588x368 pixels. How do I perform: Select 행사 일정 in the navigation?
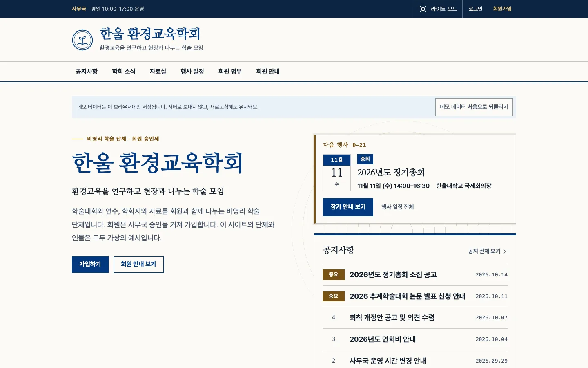point(192,72)
